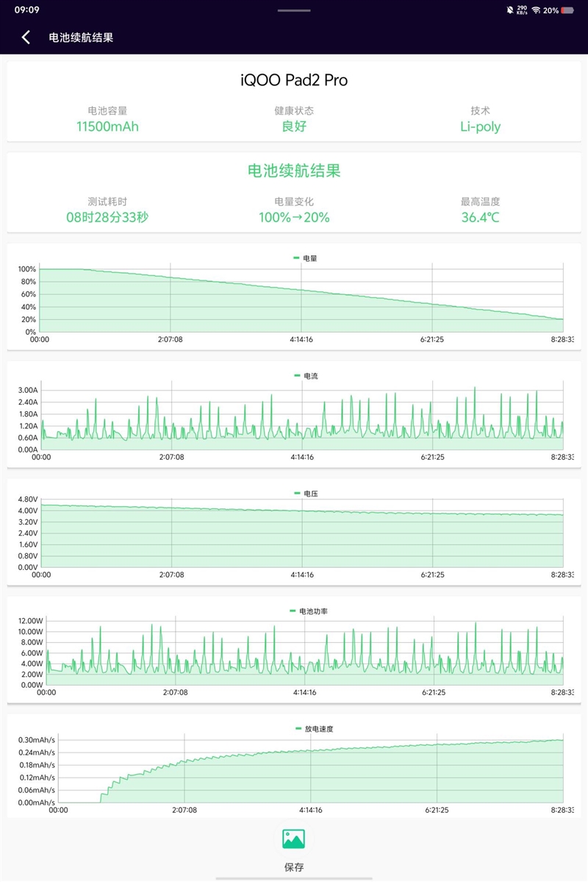Toggle the 放电速度 legend entry

tap(315, 728)
